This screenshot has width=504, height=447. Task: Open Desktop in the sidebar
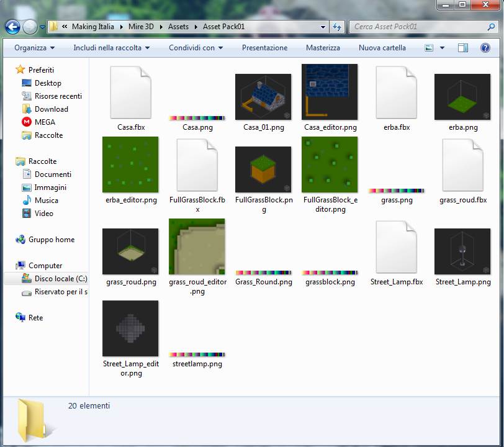click(48, 83)
